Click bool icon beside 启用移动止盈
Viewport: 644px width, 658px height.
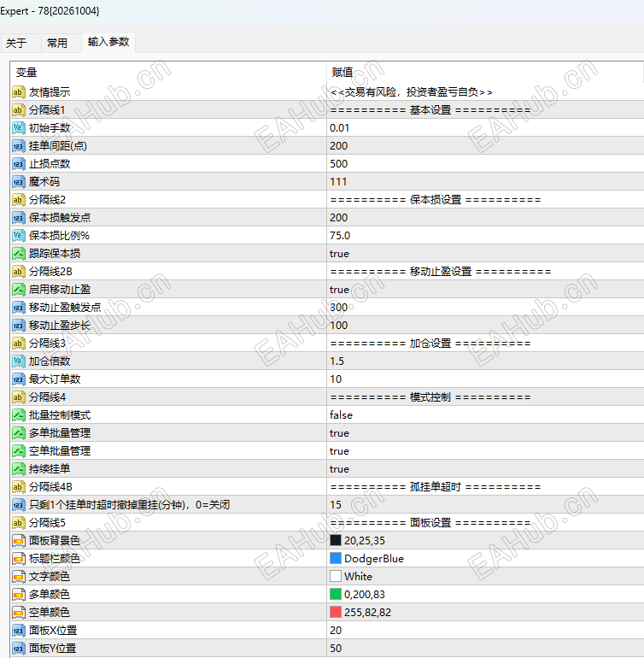click(x=19, y=290)
